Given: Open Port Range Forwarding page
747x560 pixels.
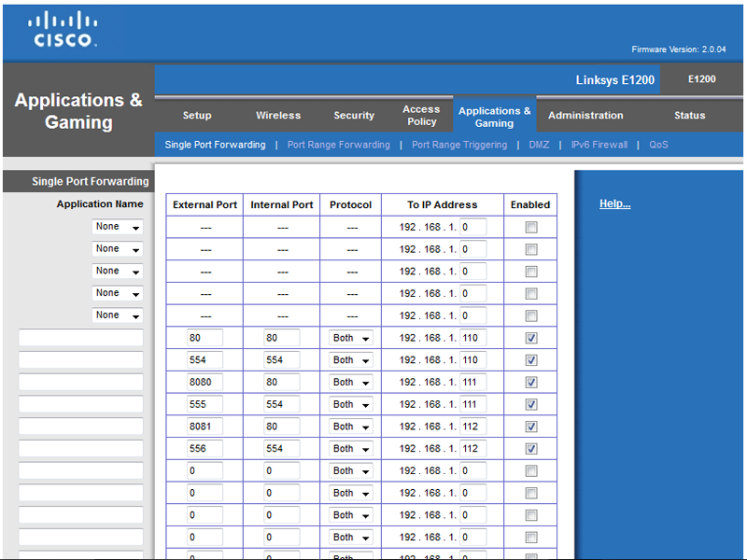Looking at the screenshot, I should (x=338, y=145).
